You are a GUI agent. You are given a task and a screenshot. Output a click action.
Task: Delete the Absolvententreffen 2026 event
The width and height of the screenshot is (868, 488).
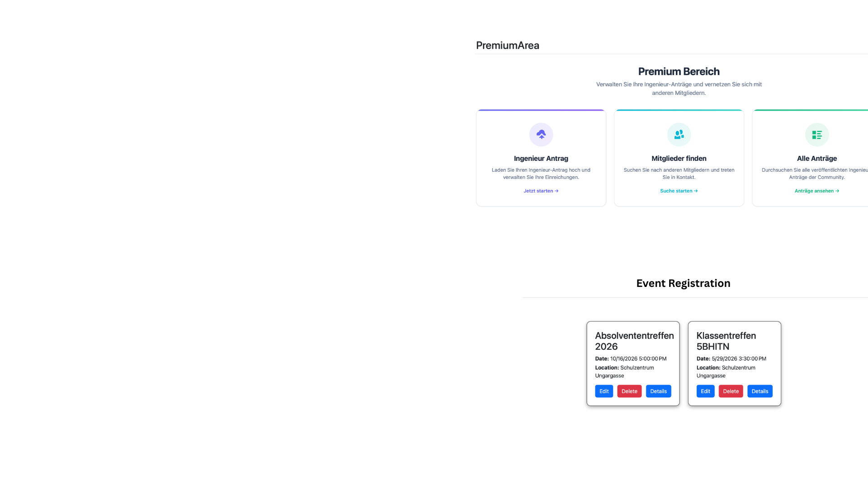coord(629,391)
